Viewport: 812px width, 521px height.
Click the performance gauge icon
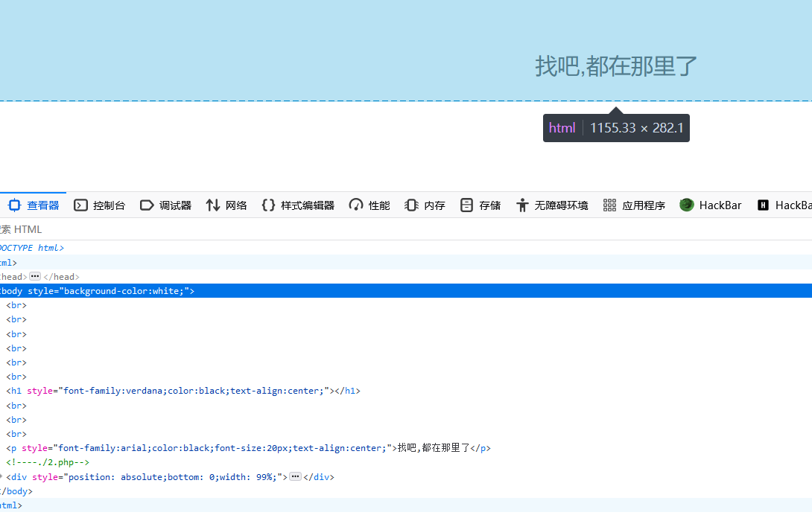click(x=356, y=205)
